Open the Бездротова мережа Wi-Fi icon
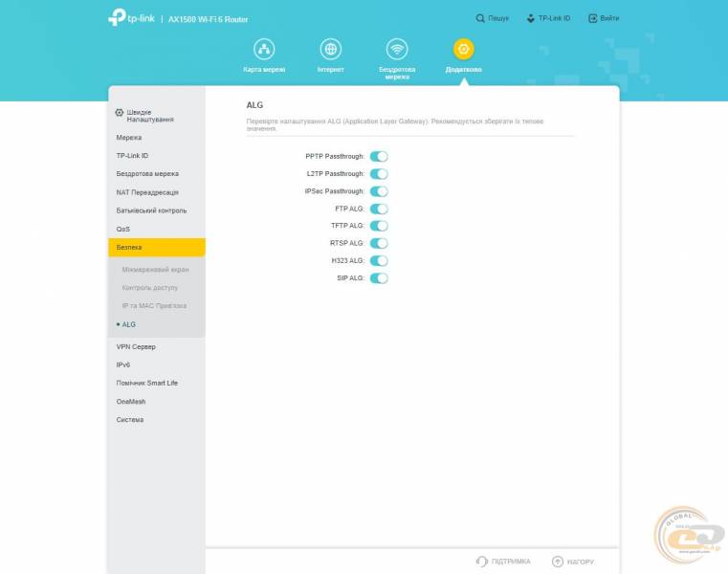Viewport: 728px width, 574px height. pos(397,49)
